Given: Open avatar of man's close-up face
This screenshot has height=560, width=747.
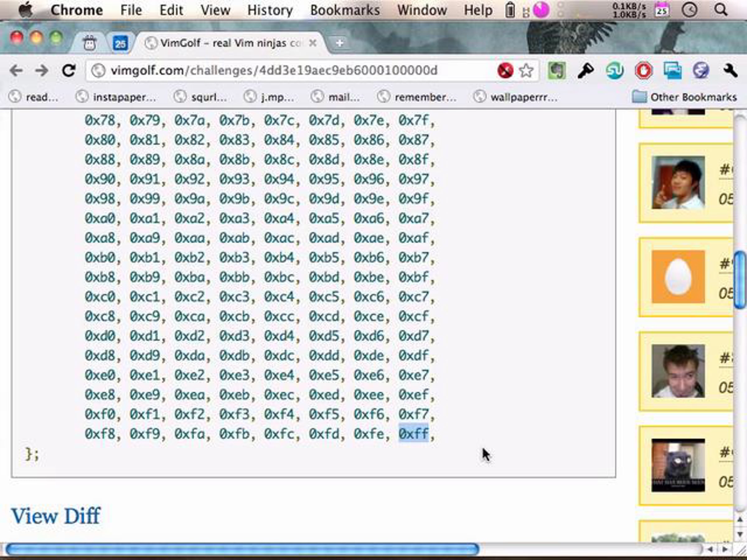Looking at the screenshot, I should point(678,371).
